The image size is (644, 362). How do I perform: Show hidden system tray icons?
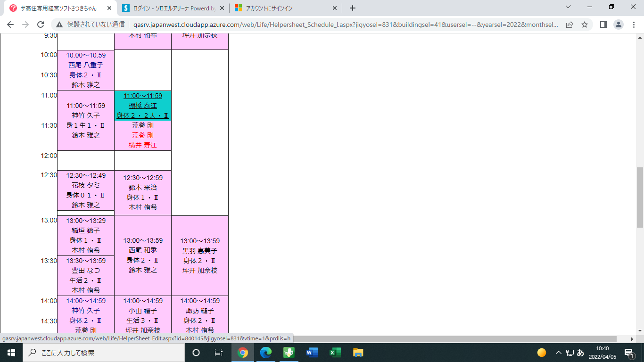coord(559,353)
